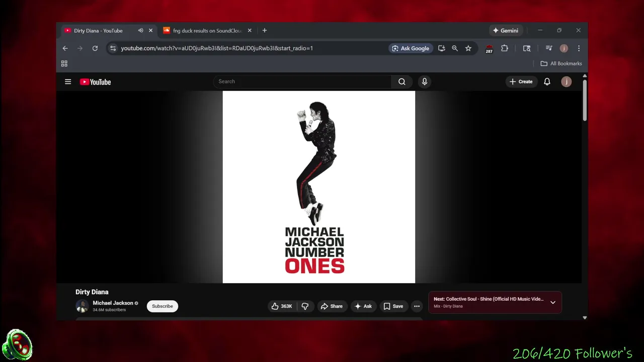View site information icon in address bar

113,48
